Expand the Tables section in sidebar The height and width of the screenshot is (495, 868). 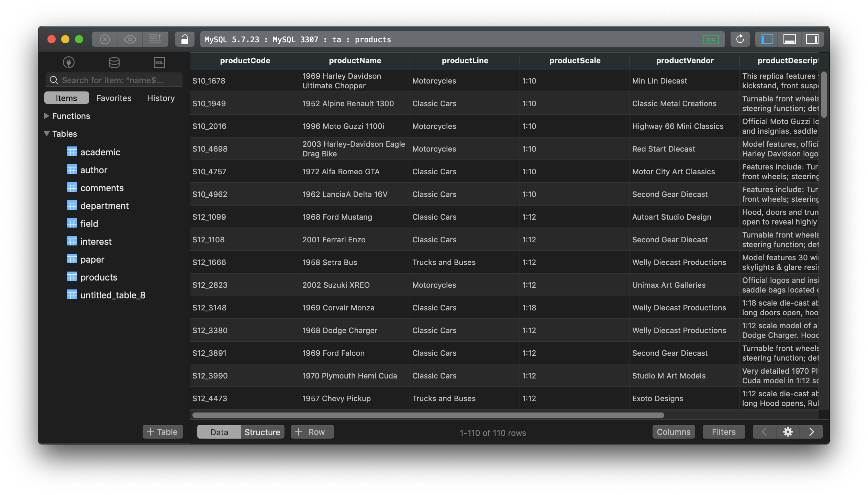point(48,134)
